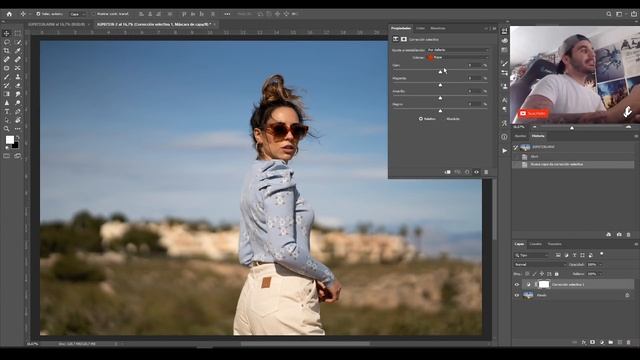Open the Layers panel flyout menu
The width and height of the screenshot is (640, 360).
point(636,244)
